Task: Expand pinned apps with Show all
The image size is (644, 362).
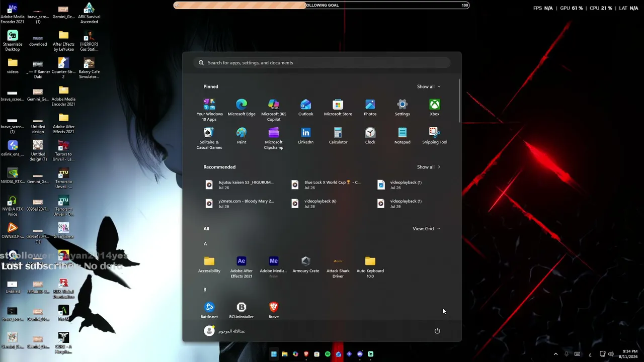Action: click(x=429, y=86)
